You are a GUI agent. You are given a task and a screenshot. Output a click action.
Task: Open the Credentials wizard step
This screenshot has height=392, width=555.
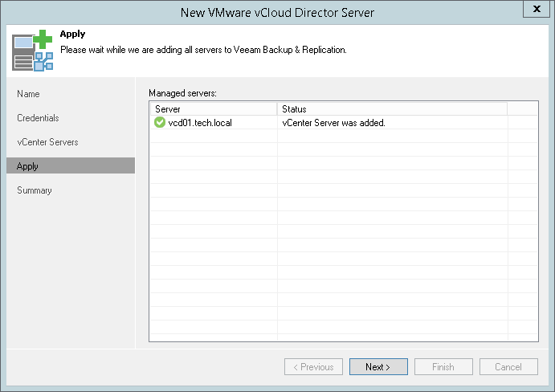coord(38,118)
